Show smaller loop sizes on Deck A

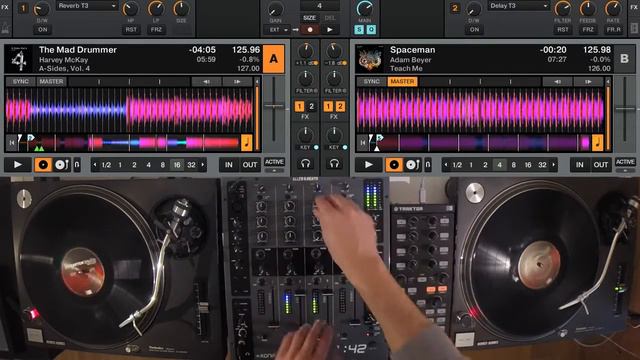pos(95,165)
